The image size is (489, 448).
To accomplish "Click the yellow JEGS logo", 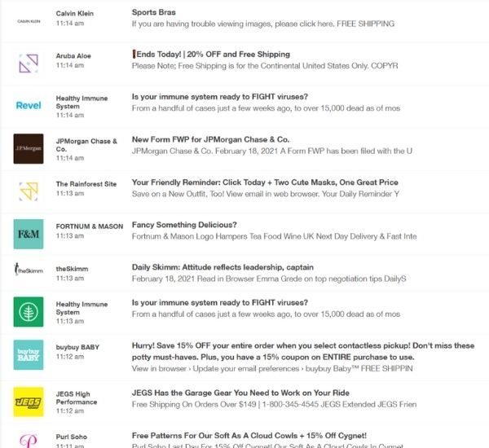I will [x=29, y=402].
